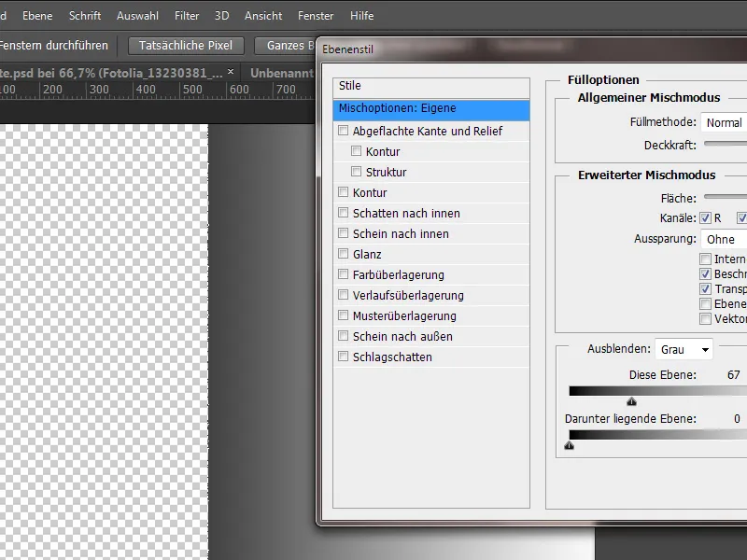Open the Abgeflachte Kante und Relief settings
The image size is (747, 560).
[428, 132]
